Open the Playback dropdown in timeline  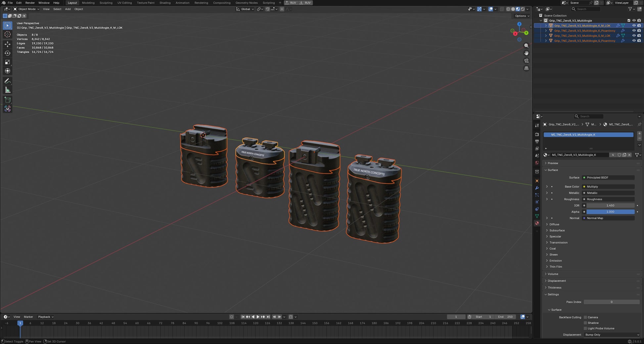tap(45, 317)
